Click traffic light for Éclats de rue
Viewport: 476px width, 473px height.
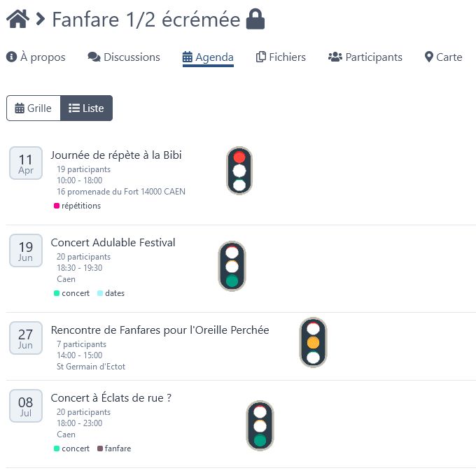coord(260,425)
